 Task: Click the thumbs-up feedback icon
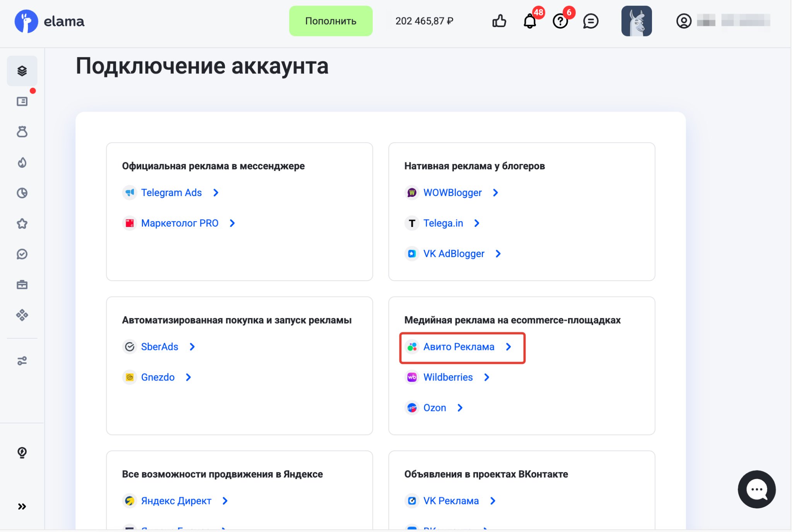pos(499,21)
